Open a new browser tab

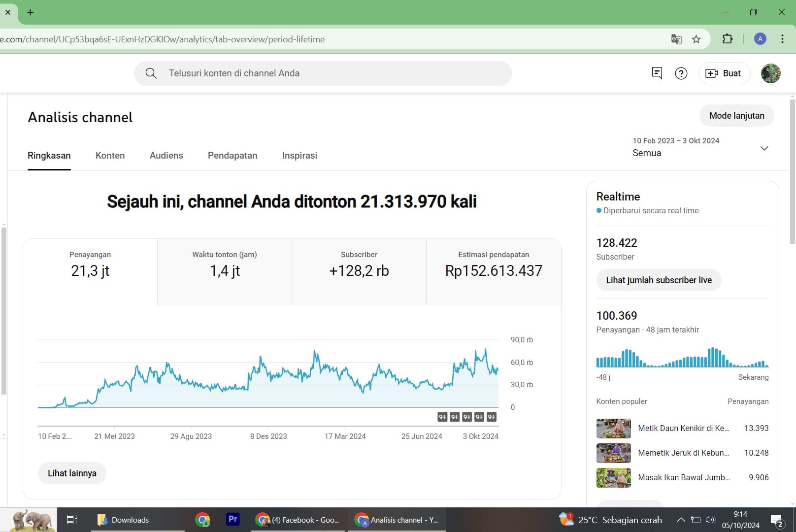coord(31,12)
